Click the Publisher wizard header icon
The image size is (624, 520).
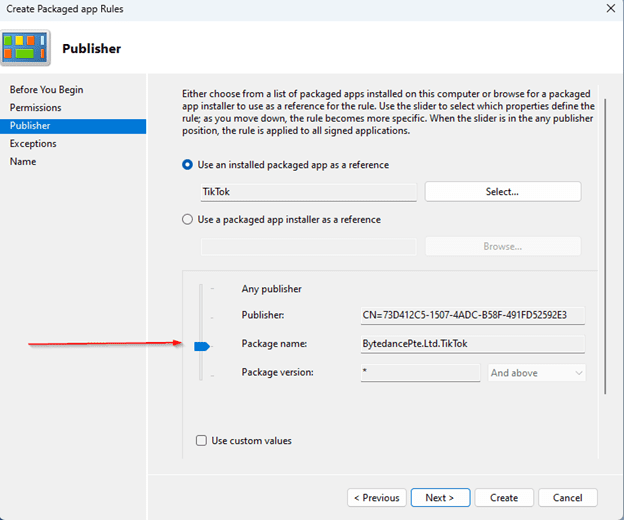[26, 47]
